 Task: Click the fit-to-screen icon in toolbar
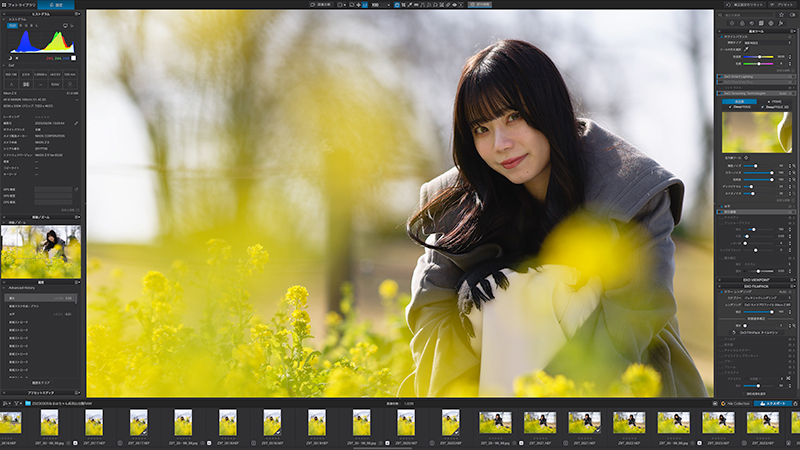coord(359,5)
